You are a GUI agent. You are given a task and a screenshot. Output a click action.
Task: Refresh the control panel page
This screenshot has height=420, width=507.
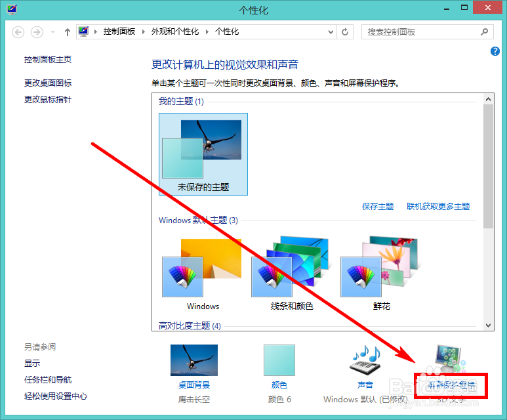click(345, 31)
